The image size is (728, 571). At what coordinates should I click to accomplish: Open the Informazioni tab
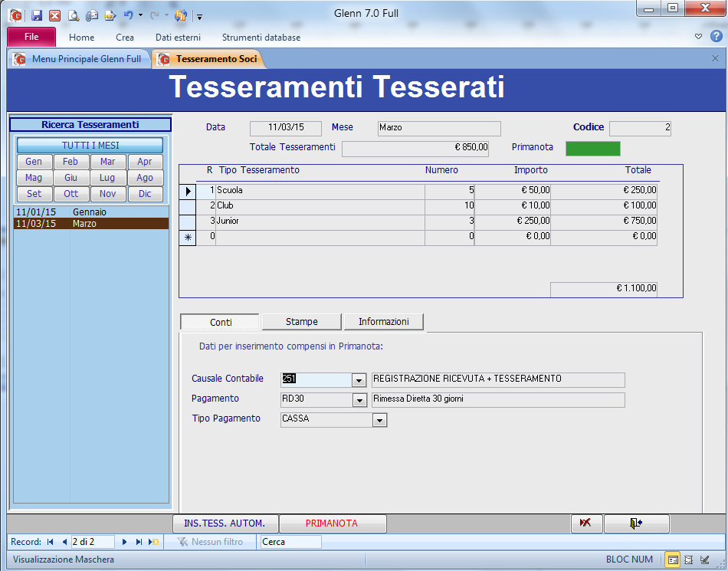click(x=383, y=322)
